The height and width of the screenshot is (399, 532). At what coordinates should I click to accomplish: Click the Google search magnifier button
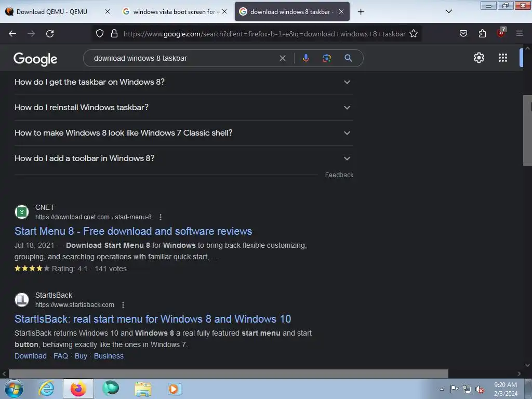click(x=348, y=58)
